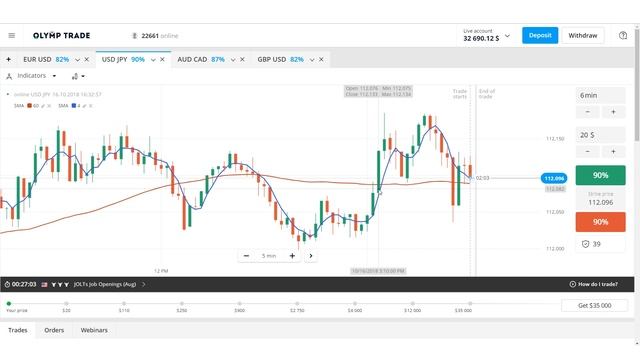
Task: Edit the SMA 4 indicator pencil icon
Action: click(84, 106)
